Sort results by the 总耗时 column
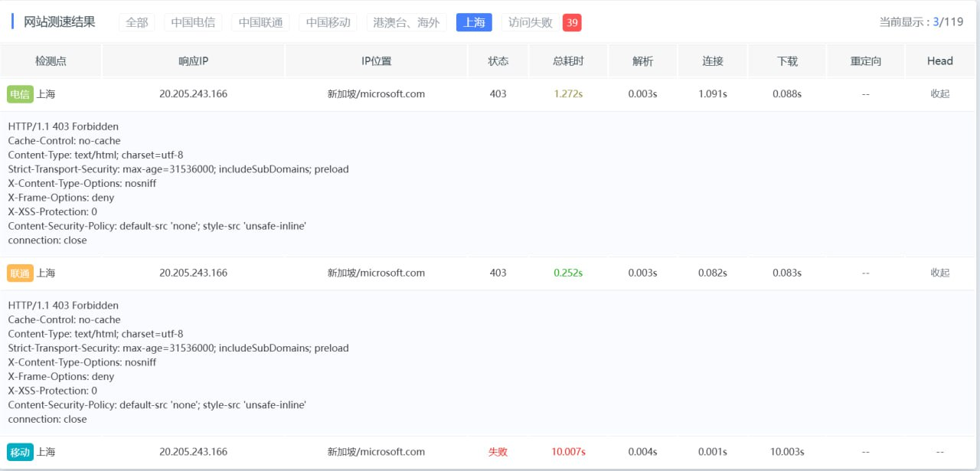The height and width of the screenshot is (471, 980). click(567, 61)
